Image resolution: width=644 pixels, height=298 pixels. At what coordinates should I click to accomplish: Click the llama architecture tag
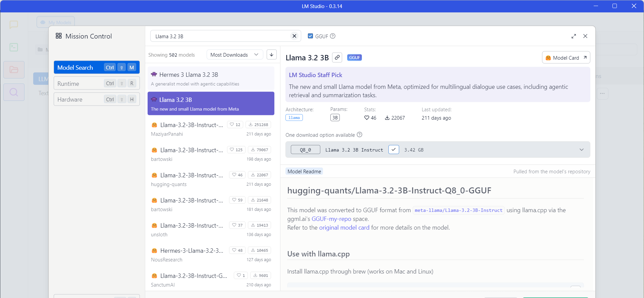pyautogui.click(x=294, y=118)
